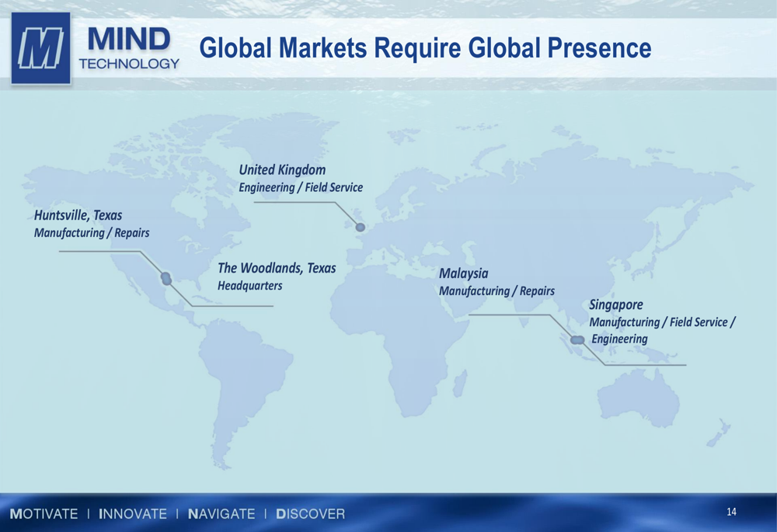
Task: Click the slide page number 14
Action: [x=731, y=512]
